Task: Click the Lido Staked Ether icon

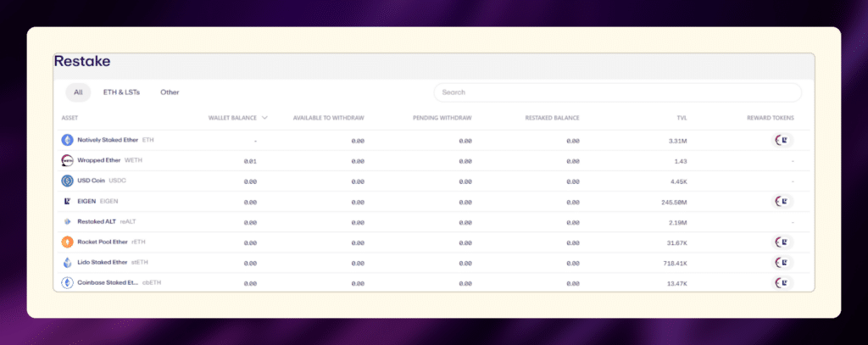Action: [67, 263]
